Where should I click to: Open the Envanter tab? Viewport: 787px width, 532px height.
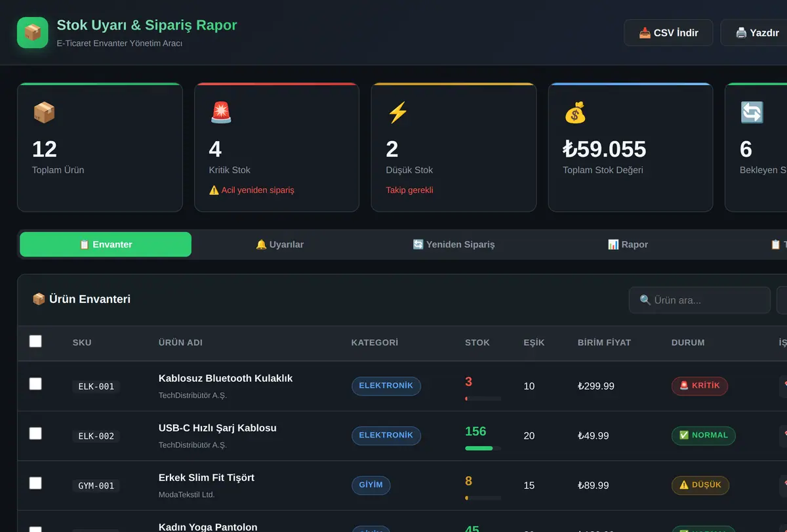[x=106, y=244]
